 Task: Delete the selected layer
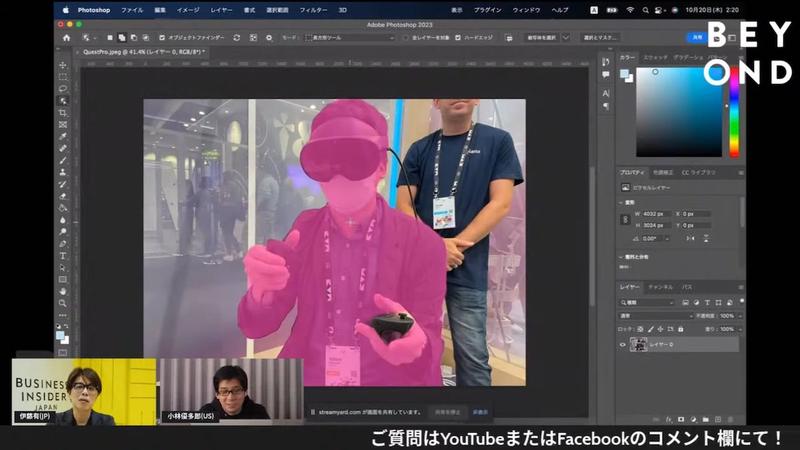point(730,419)
